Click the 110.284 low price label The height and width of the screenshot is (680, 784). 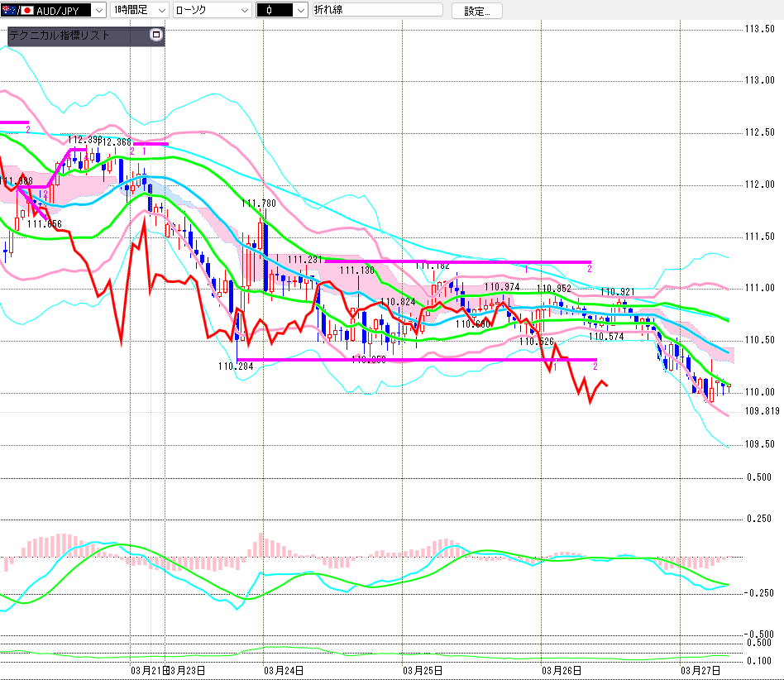[235, 366]
